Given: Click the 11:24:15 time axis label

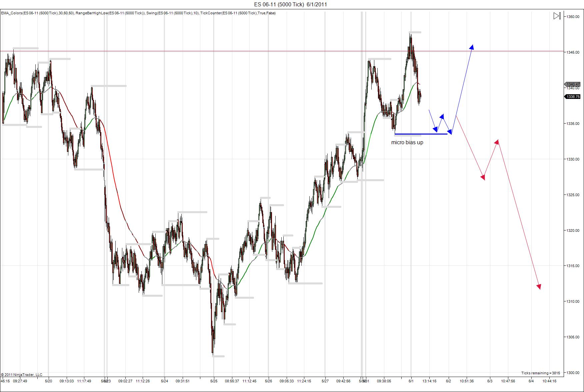Looking at the screenshot, I should tap(304, 381).
